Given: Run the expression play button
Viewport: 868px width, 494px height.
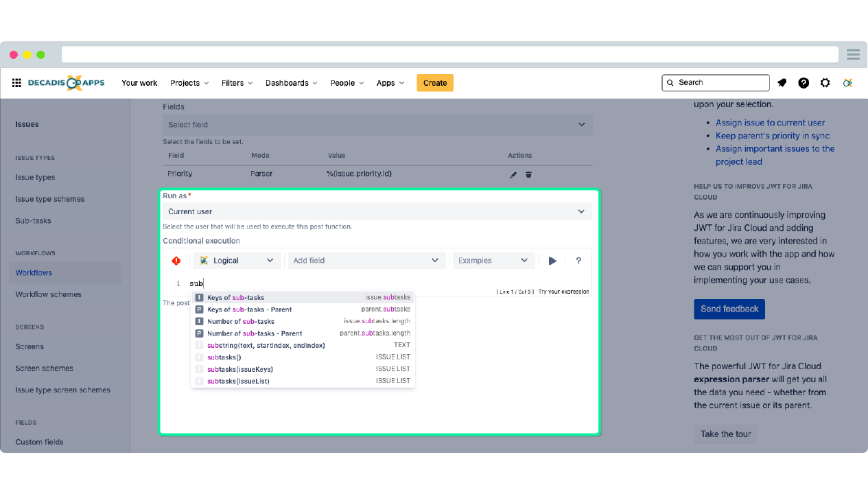Looking at the screenshot, I should tap(552, 261).
